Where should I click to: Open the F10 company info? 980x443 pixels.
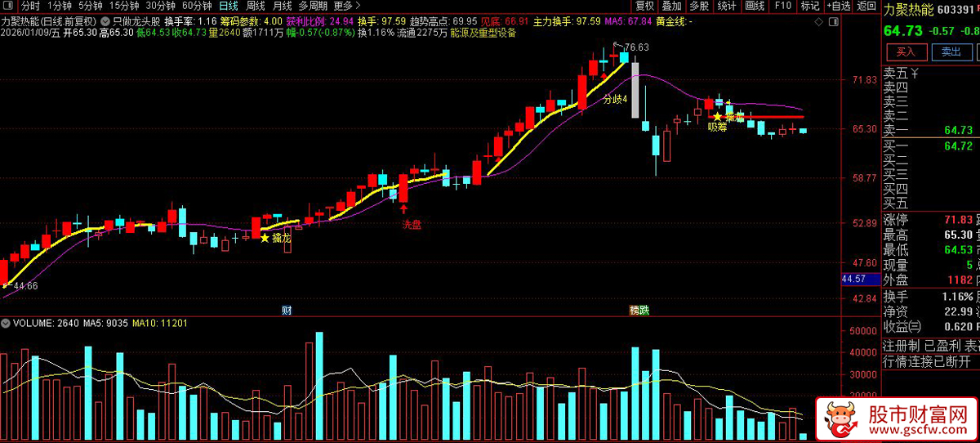click(x=783, y=6)
